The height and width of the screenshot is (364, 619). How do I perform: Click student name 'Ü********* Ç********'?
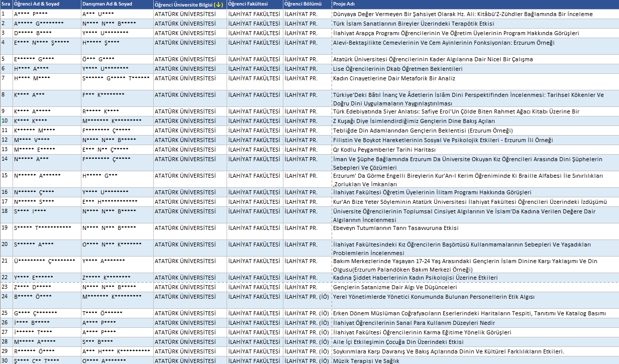[45, 261]
